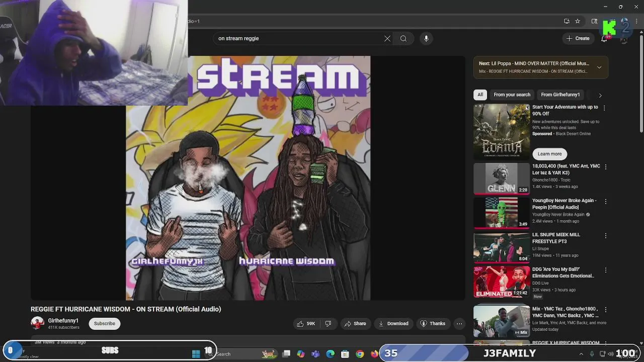644x362 pixels.
Task: Open more actions menu under the video
Action: pos(459,324)
